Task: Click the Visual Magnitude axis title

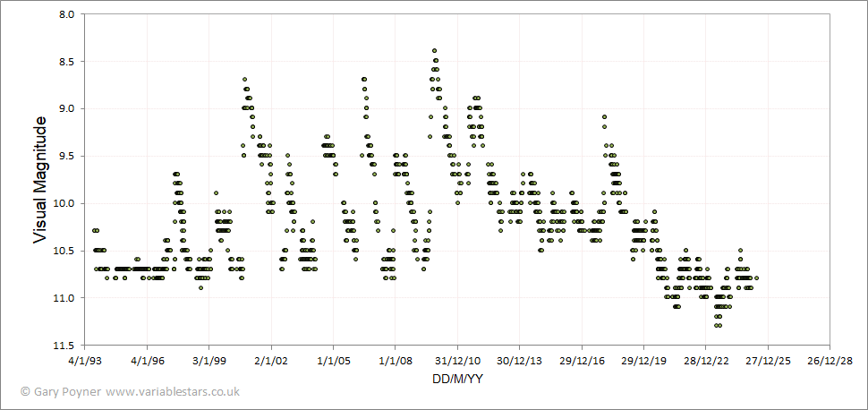Action: pos(39,178)
